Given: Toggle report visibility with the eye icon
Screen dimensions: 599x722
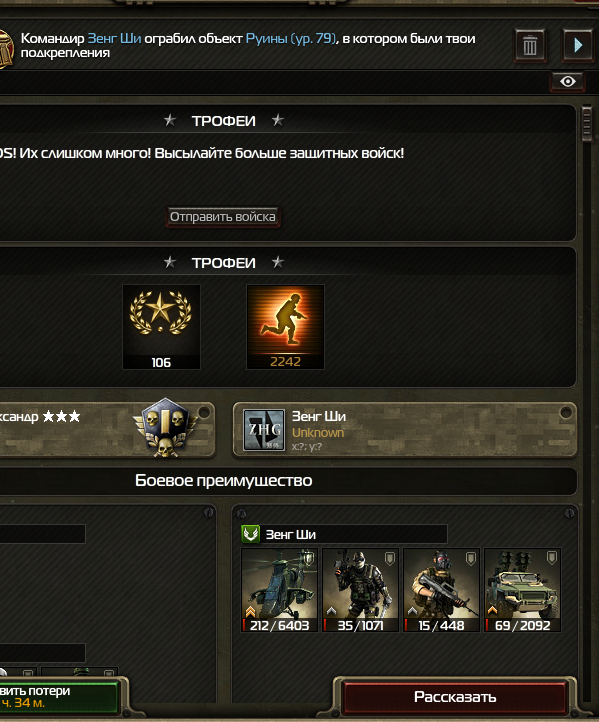Looking at the screenshot, I should point(568,82).
